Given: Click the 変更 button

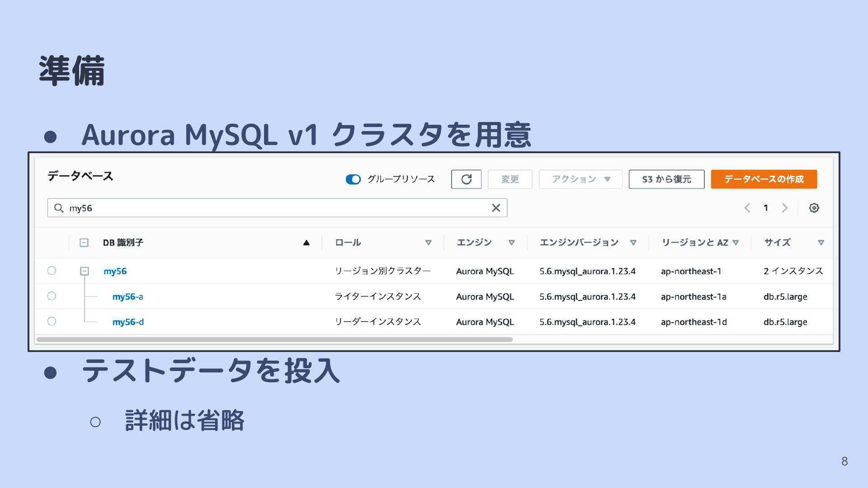Looking at the screenshot, I should coord(510,179).
